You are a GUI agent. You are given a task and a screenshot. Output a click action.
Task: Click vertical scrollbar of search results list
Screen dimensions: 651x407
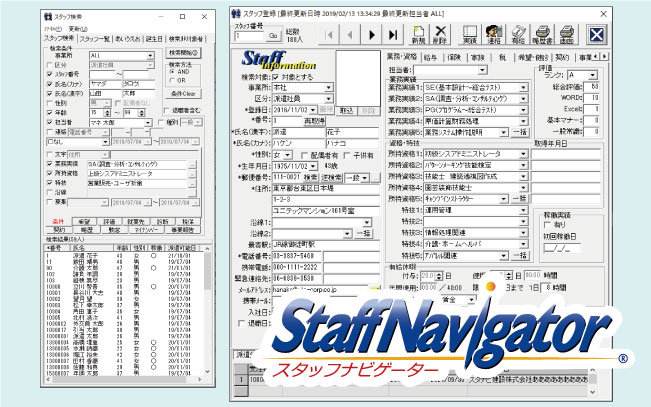pos(207,309)
